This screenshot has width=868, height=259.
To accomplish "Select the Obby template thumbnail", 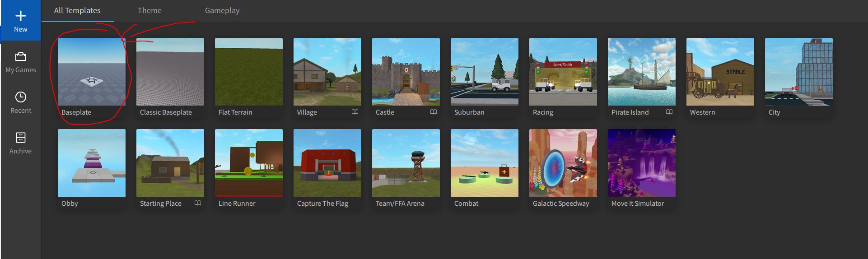I will tap(92, 163).
